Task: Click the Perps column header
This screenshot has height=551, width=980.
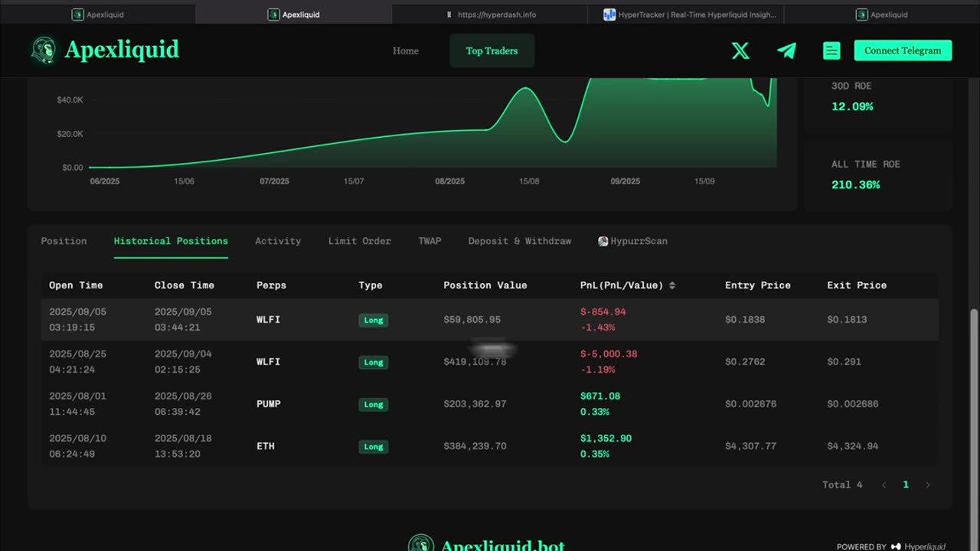Action: pos(271,285)
